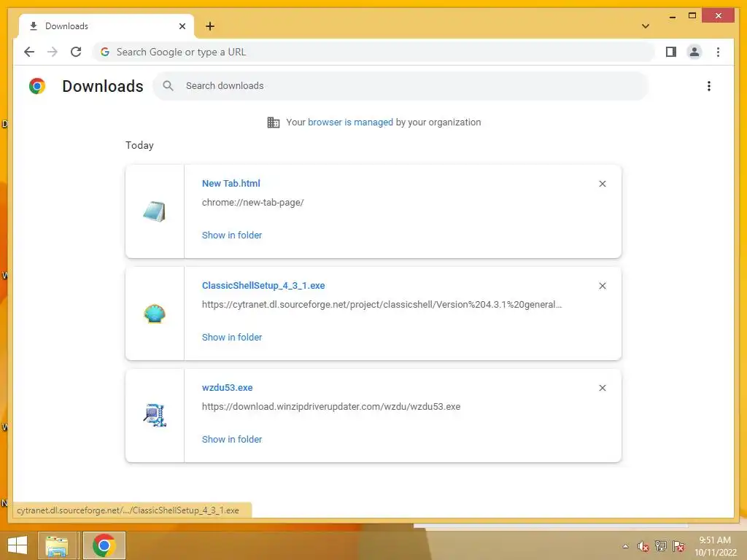Click the New Tab.html file icon

(x=155, y=211)
